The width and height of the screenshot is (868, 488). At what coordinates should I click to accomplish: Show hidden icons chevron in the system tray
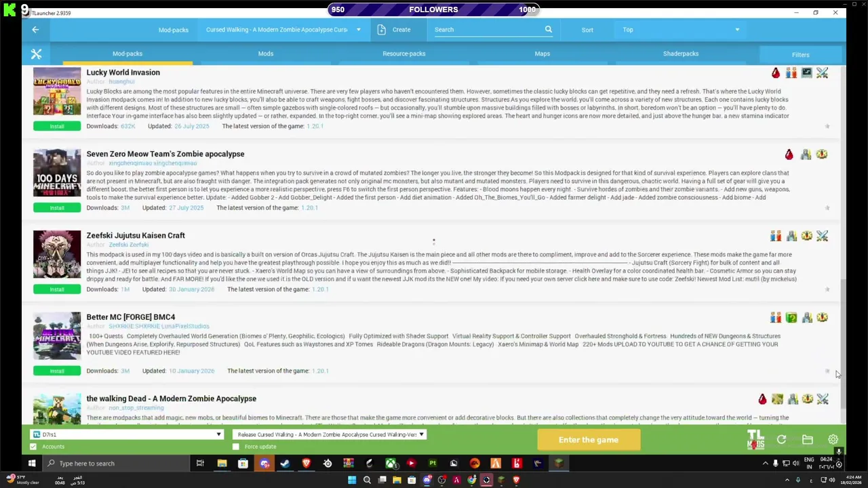click(x=766, y=464)
